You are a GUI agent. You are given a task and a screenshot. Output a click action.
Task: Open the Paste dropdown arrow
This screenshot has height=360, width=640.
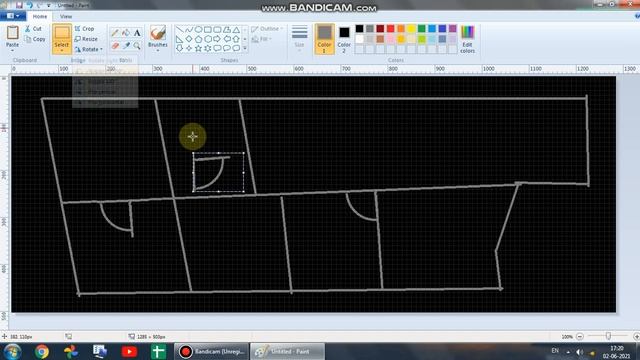(x=13, y=50)
